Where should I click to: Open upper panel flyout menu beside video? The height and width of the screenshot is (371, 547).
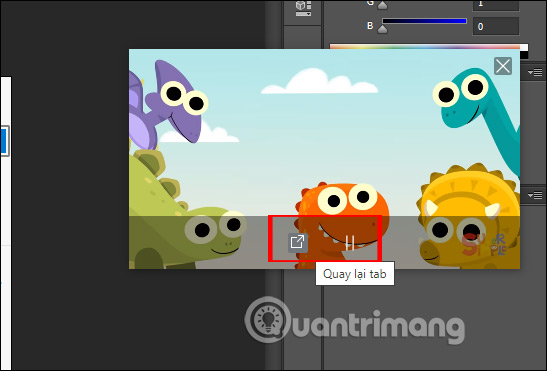535,72
